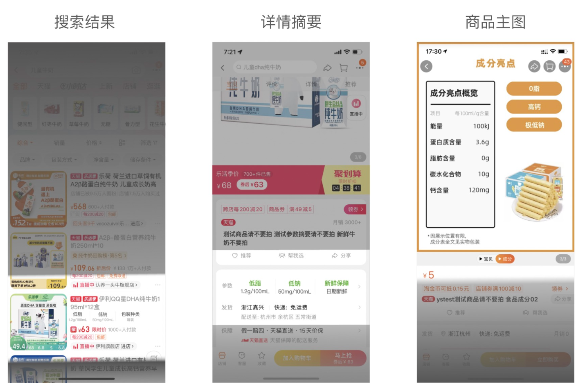
Task: Switch to the 评价 tab
Action: pyautogui.click(x=272, y=84)
